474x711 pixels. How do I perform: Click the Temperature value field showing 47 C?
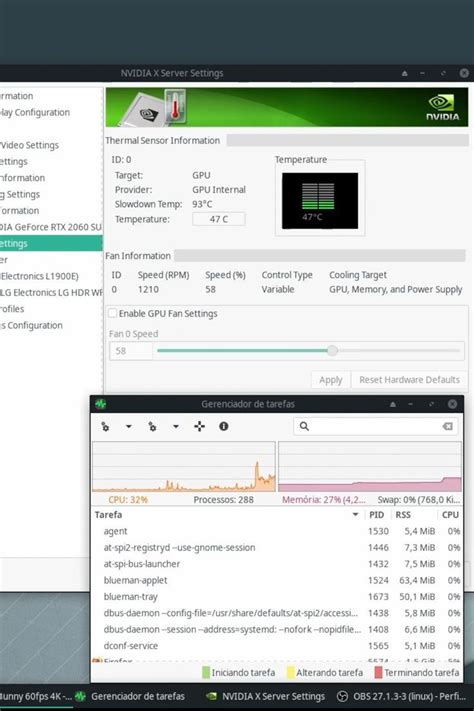point(219,219)
